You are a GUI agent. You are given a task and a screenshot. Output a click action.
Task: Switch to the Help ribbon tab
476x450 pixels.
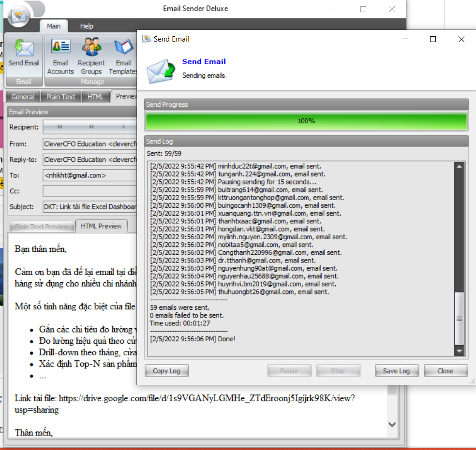pyautogui.click(x=87, y=26)
